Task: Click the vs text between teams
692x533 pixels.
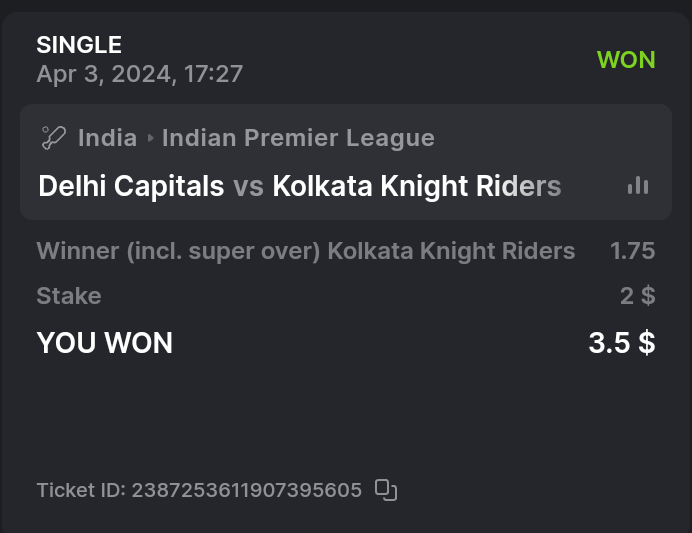Action: pos(248,186)
